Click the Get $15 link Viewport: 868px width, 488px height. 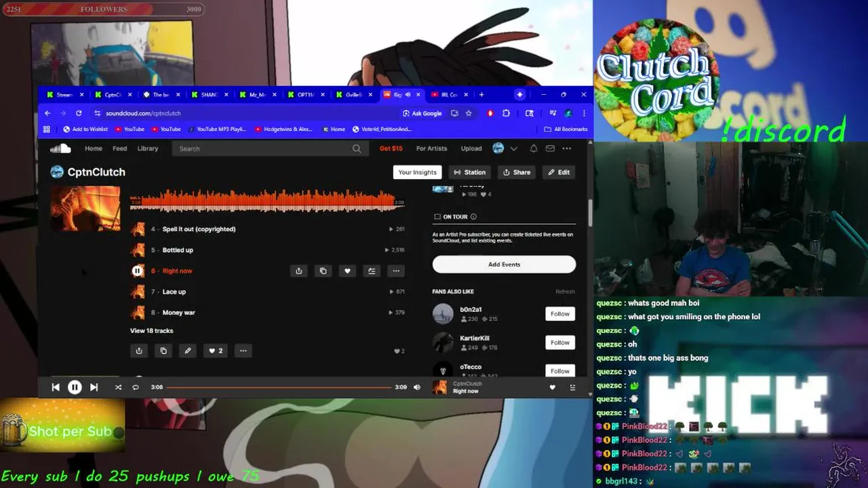(391, 148)
